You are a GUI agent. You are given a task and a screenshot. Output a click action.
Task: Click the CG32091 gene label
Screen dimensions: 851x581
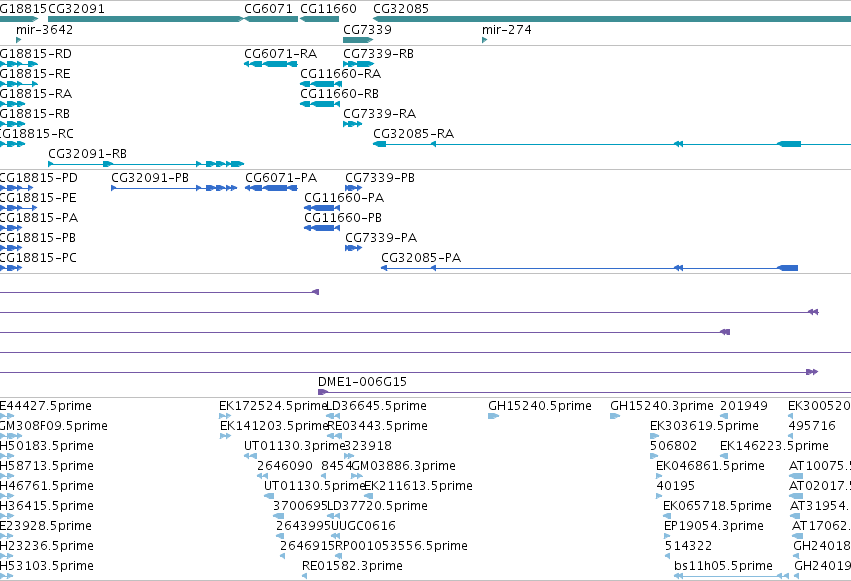click(77, 9)
